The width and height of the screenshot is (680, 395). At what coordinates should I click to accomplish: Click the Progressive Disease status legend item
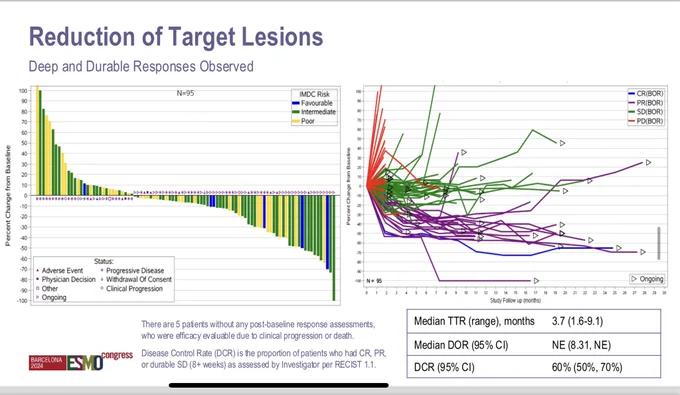132,271
